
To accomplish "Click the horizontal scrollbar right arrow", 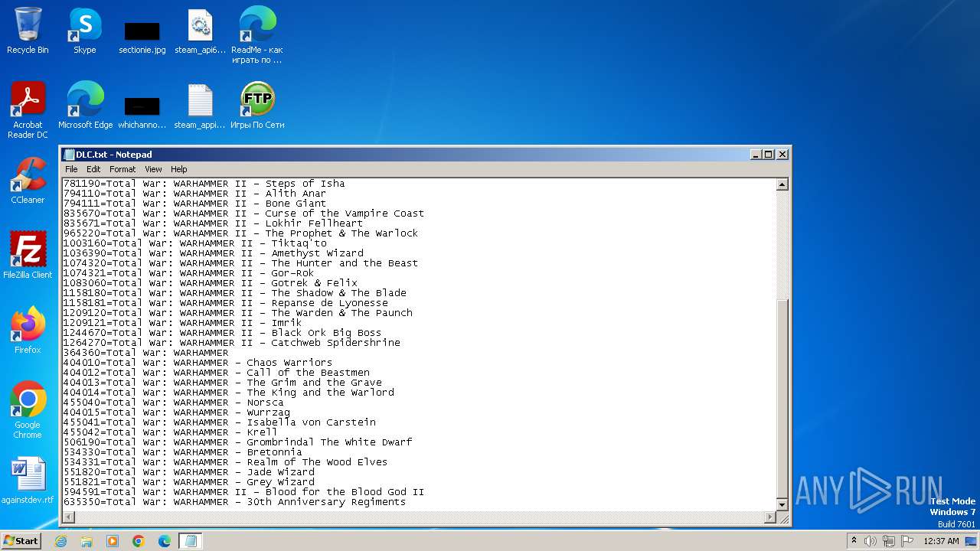I will tap(770, 518).
